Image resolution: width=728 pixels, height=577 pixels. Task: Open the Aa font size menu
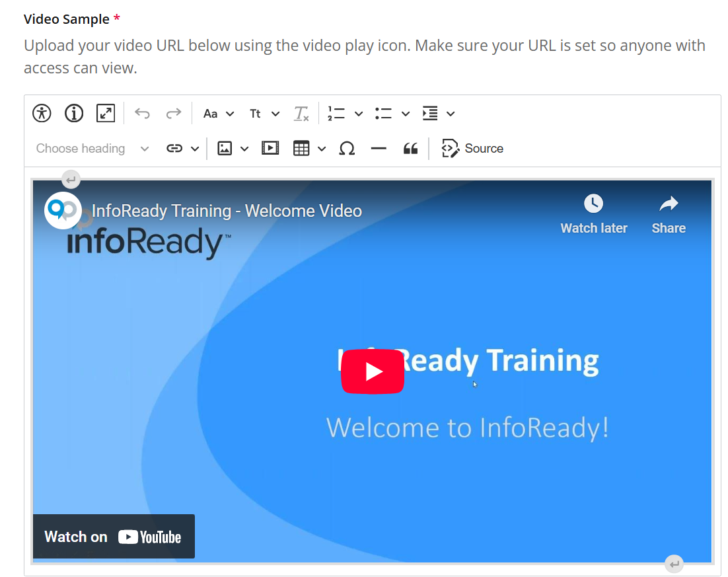tap(219, 114)
